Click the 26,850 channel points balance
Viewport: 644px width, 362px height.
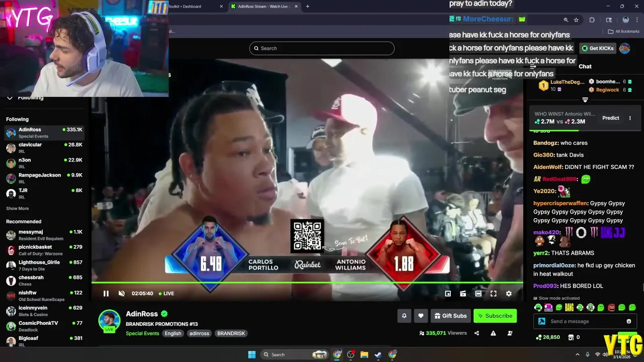click(548, 337)
